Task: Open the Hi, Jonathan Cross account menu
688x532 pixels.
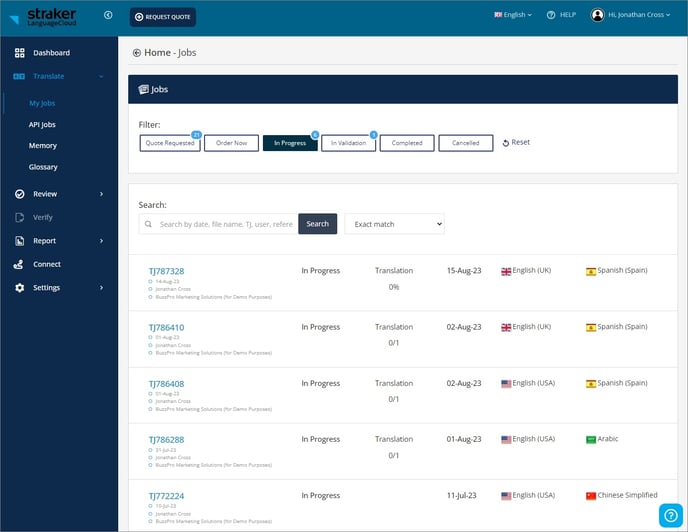Action: click(x=639, y=15)
